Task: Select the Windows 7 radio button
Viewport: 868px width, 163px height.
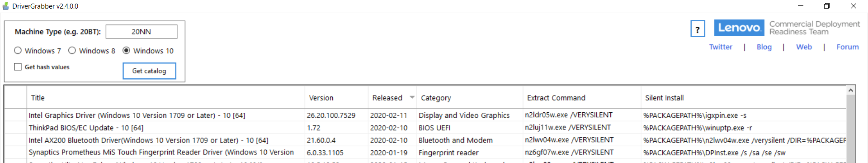Action: coord(18,51)
